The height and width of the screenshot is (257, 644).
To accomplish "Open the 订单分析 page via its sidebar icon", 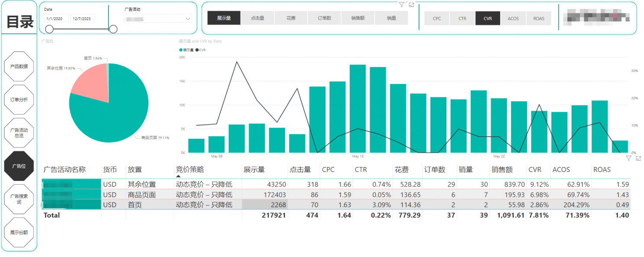I will click(19, 100).
